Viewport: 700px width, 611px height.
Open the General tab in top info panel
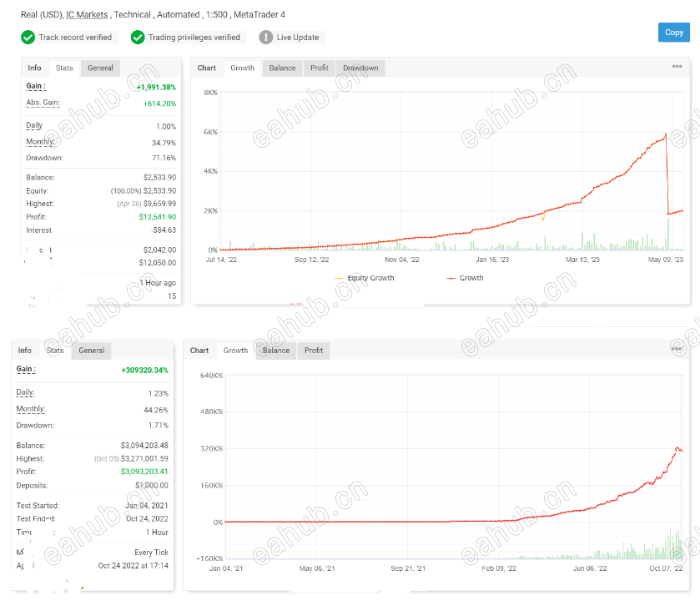point(100,68)
